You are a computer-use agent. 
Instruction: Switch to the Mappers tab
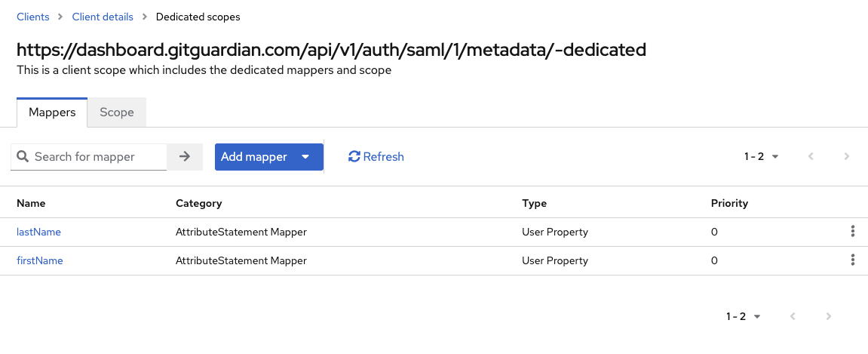pyautogui.click(x=52, y=112)
